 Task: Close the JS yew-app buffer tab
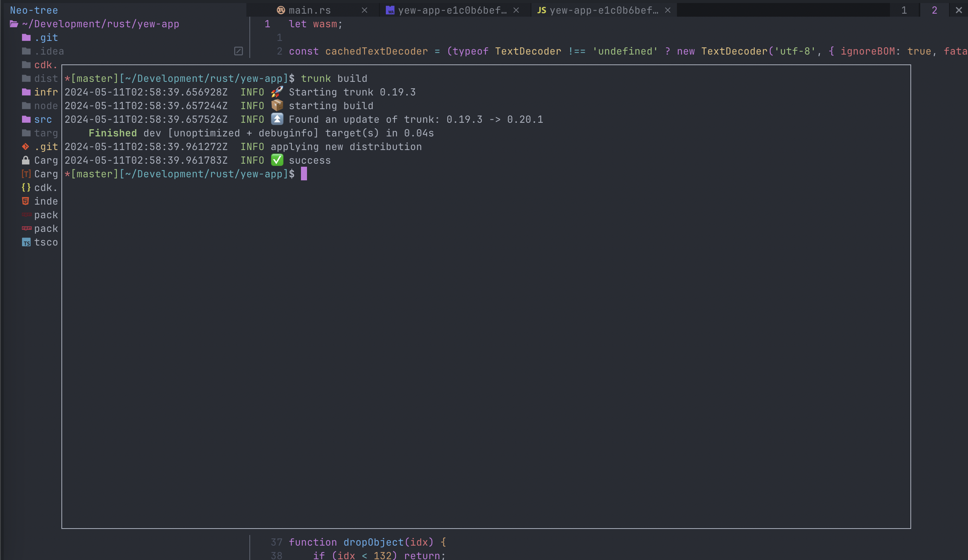(667, 10)
